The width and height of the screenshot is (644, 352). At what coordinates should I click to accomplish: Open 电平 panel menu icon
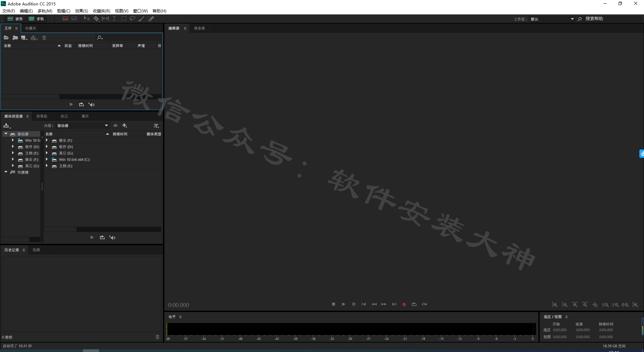click(180, 317)
